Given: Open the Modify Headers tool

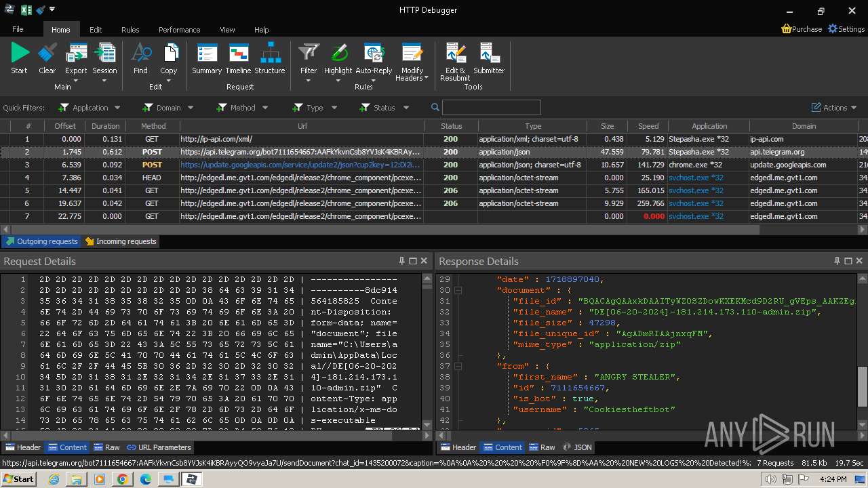Looking at the screenshot, I should tap(412, 62).
